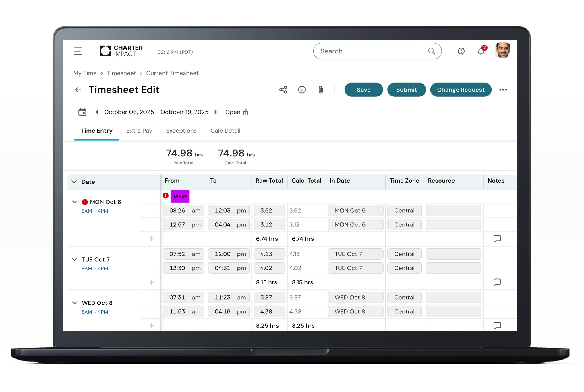
Task: Open the Calc Detail tab
Action: 225,131
